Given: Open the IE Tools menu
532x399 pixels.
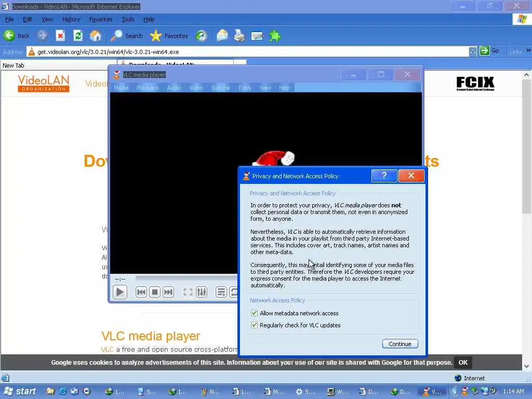Looking at the screenshot, I should pos(128,19).
